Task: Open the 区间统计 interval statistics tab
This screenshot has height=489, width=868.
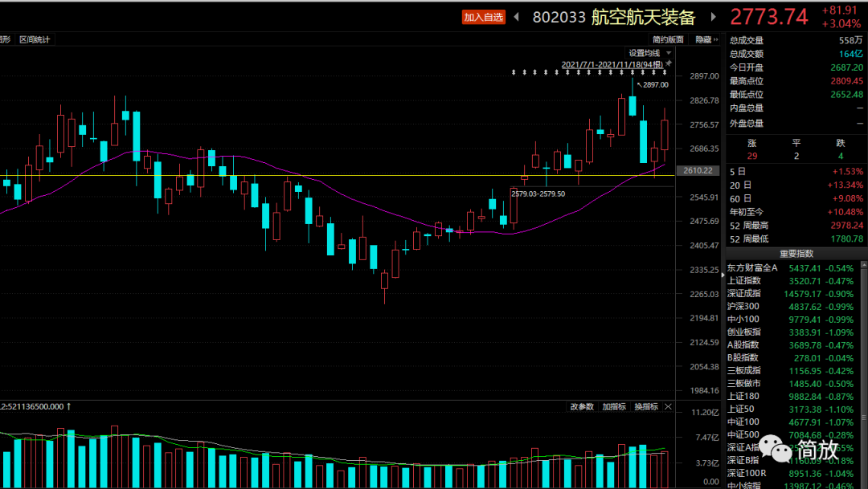Action: click(x=35, y=39)
